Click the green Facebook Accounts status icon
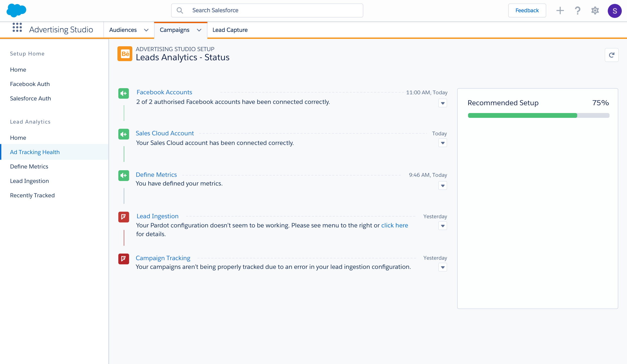Screen dimensions: 627x364 [x=124, y=94]
